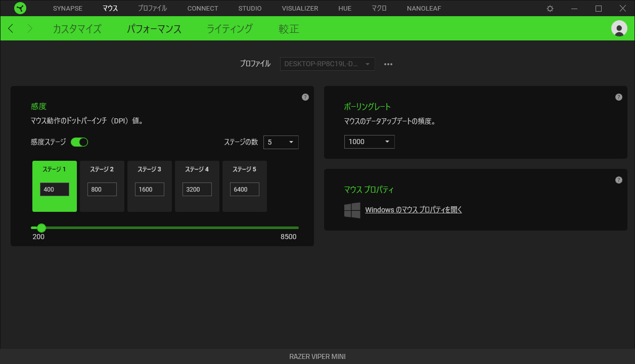Switch to the プロファイル top tab
Screen dimensions: 635x364
152,9
